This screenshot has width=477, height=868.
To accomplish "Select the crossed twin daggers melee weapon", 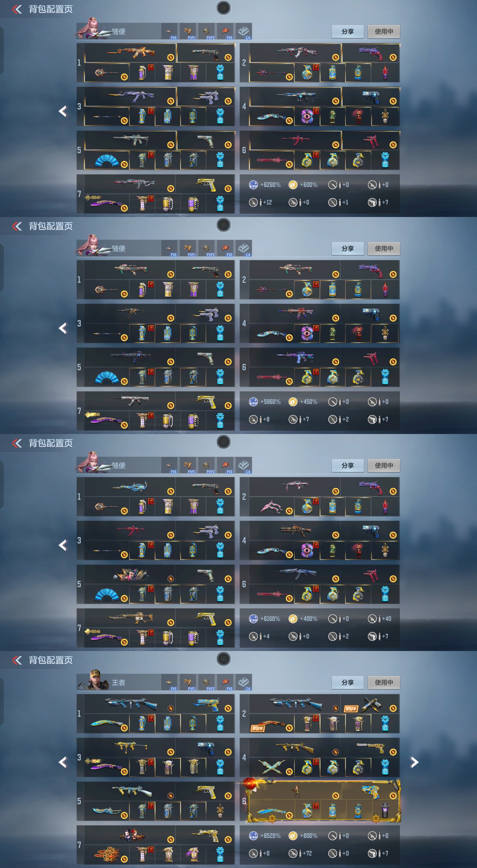I will (x=271, y=767).
